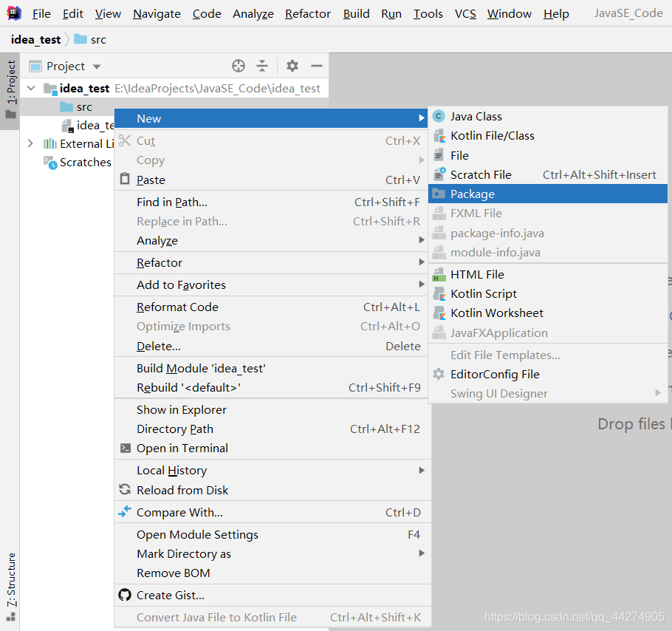This screenshot has height=631, width=672.
Task: Expand Local History submenu arrow
Action: (x=422, y=470)
